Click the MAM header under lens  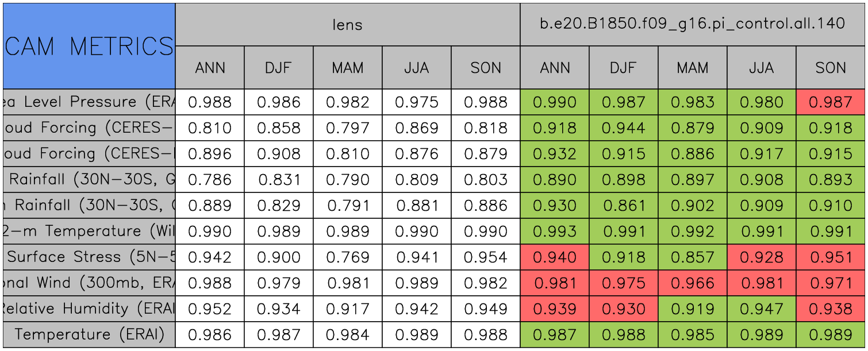pyautogui.click(x=348, y=68)
